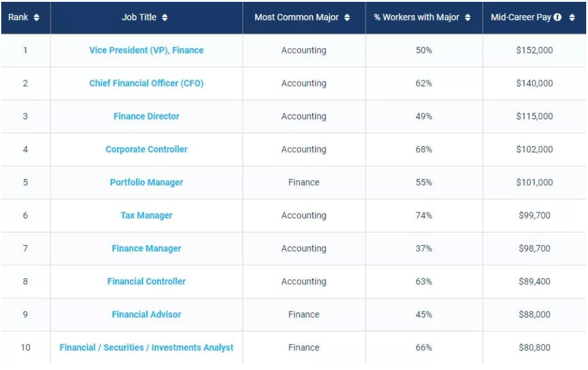Open Vice President (VP), Finance link
This screenshot has height=370, width=588.
[146, 50]
